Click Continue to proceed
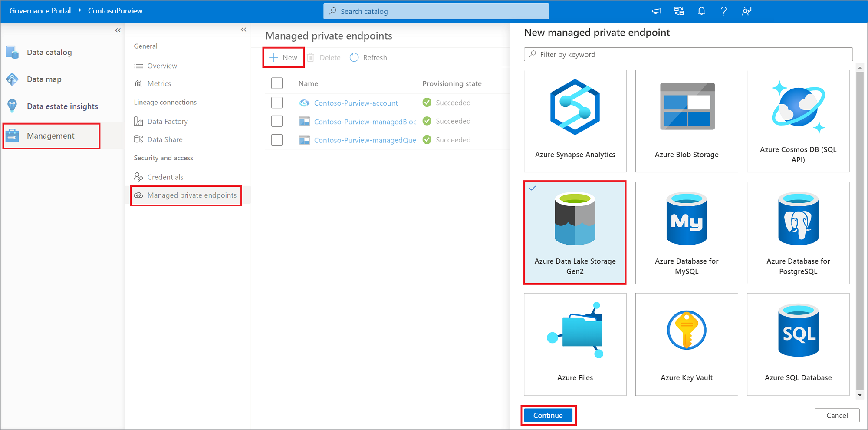 tap(548, 415)
